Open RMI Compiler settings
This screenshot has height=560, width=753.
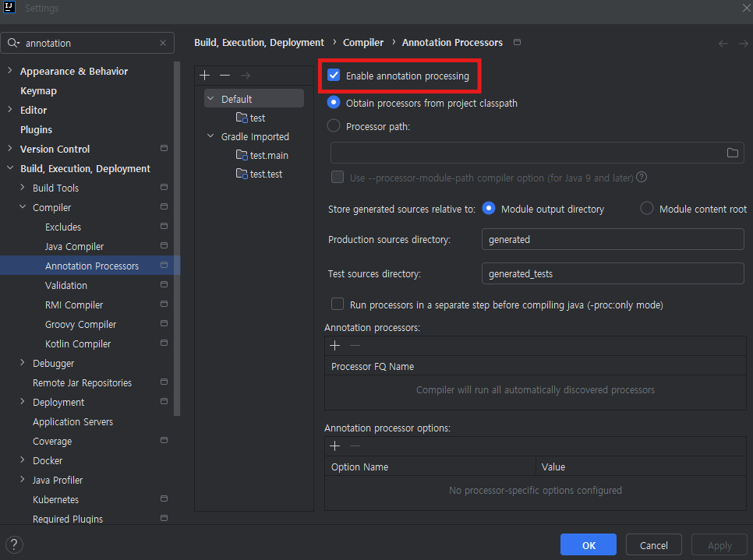(74, 305)
